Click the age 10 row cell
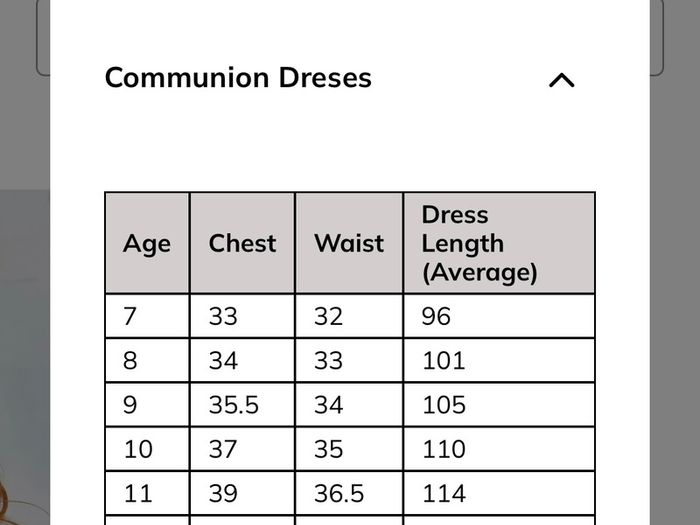This screenshot has height=525, width=700. 147,449
